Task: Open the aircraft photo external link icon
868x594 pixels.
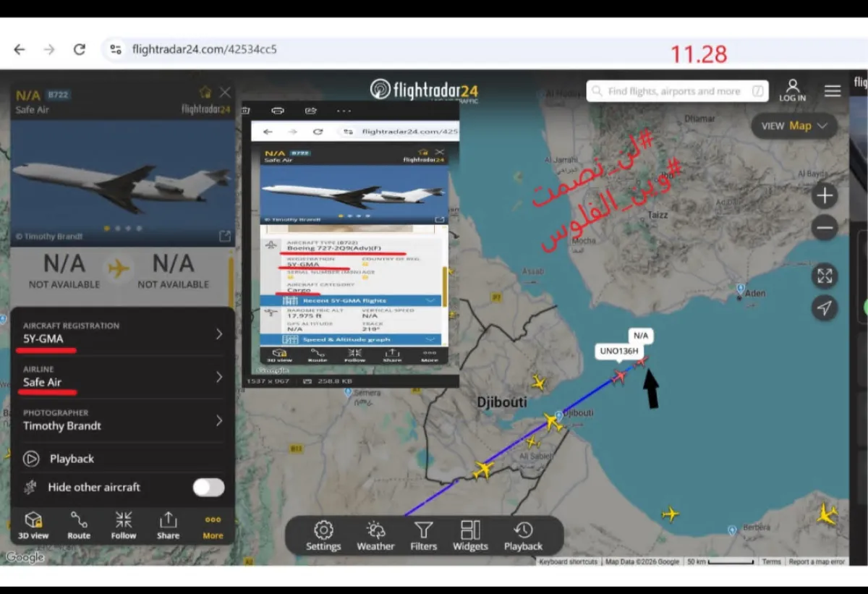Action: (x=225, y=236)
